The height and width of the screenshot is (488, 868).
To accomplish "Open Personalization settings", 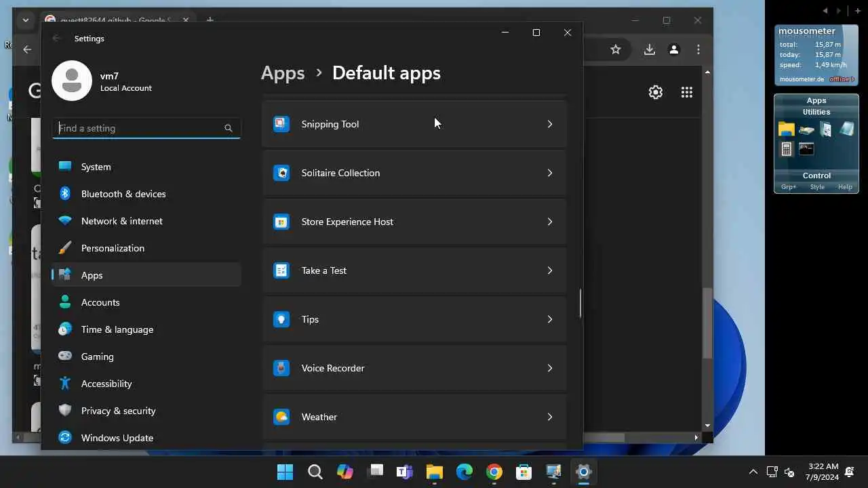I will click(x=146, y=248).
